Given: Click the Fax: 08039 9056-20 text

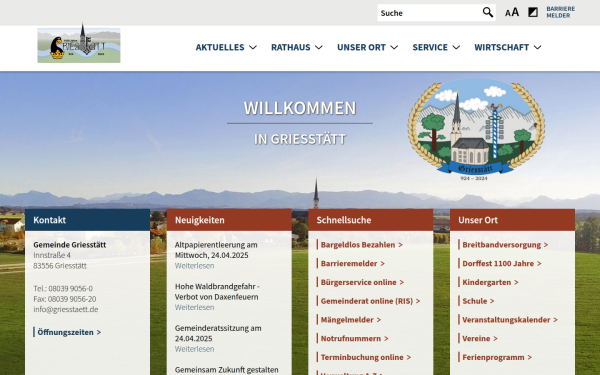Looking at the screenshot, I should (x=65, y=299).
